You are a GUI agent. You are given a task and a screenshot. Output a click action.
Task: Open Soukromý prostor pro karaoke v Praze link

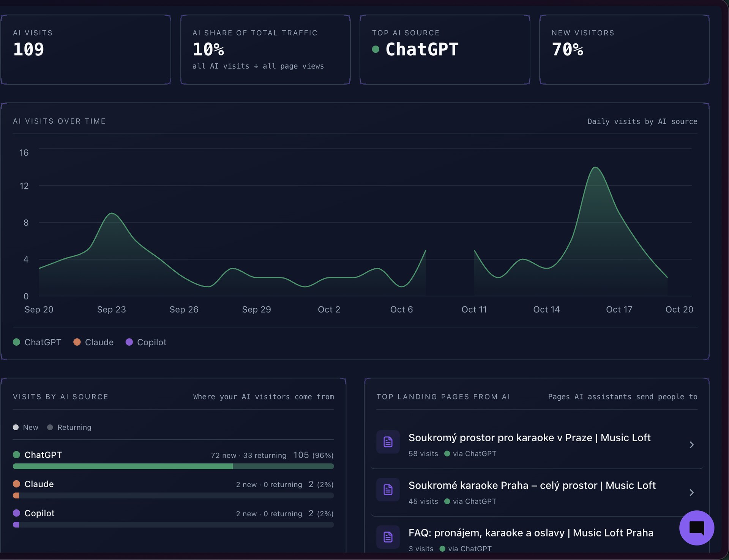coord(529,437)
